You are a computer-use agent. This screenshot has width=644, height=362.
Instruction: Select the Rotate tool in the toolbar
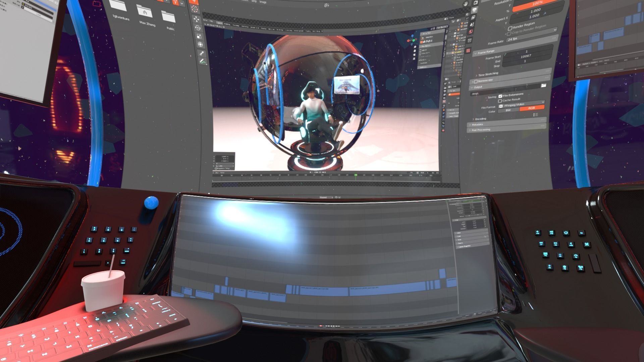pos(197,28)
